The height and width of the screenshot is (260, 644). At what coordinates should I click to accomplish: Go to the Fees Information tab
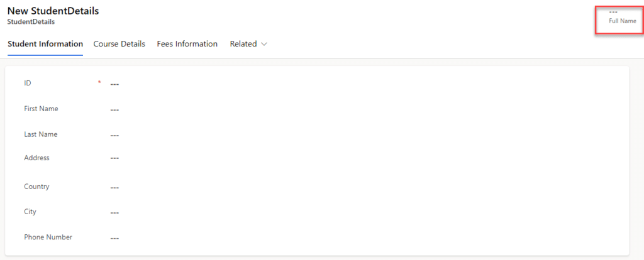187,44
